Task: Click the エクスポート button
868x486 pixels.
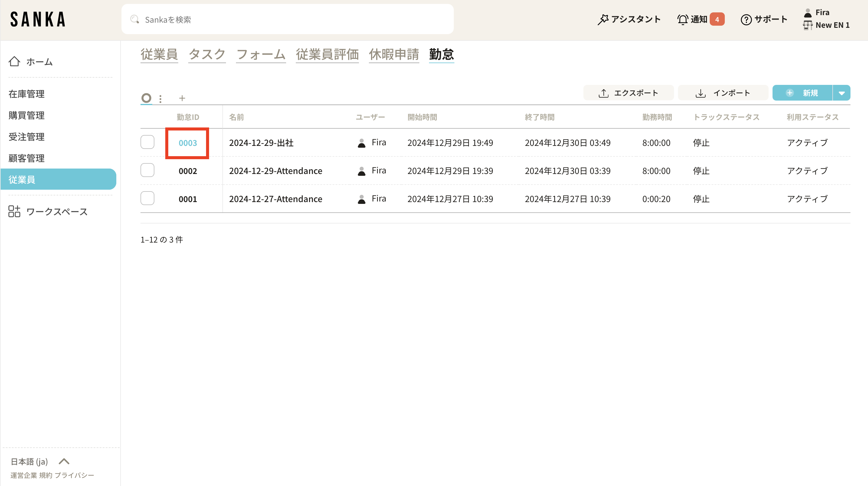Action: tap(628, 93)
